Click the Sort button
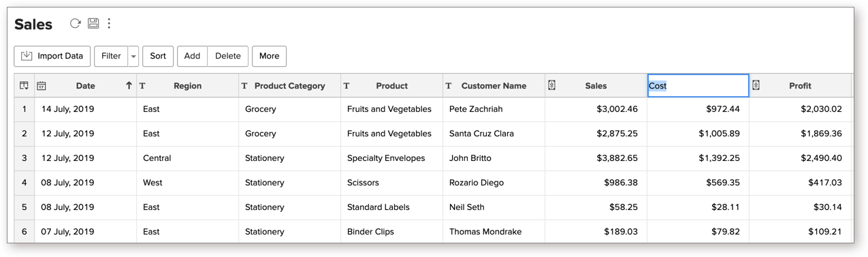 click(x=158, y=57)
